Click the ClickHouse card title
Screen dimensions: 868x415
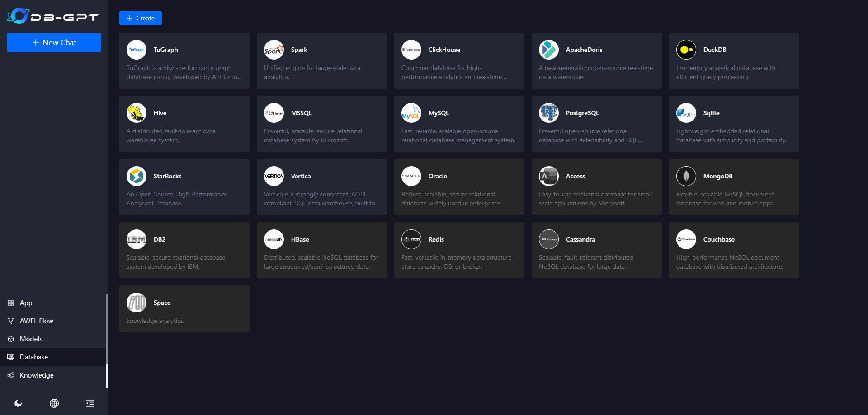click(x=444, y=50)
